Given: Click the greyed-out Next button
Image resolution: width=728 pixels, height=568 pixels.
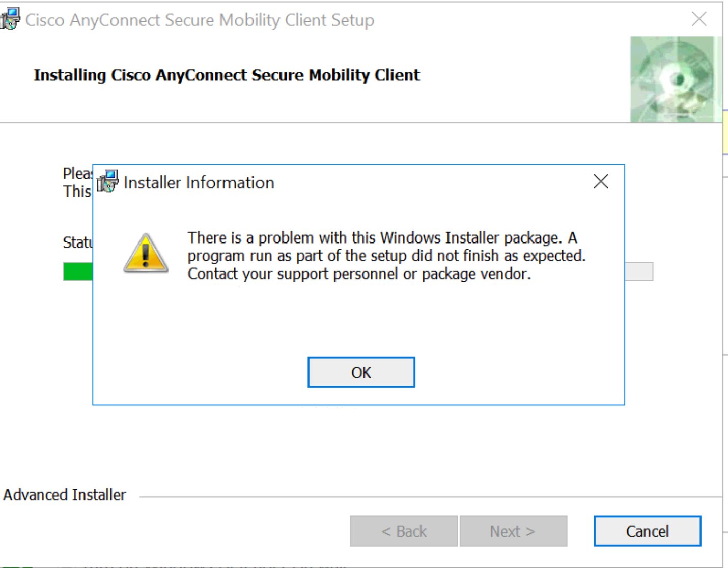Looking at the screenshot, I should tap(513, 531).
